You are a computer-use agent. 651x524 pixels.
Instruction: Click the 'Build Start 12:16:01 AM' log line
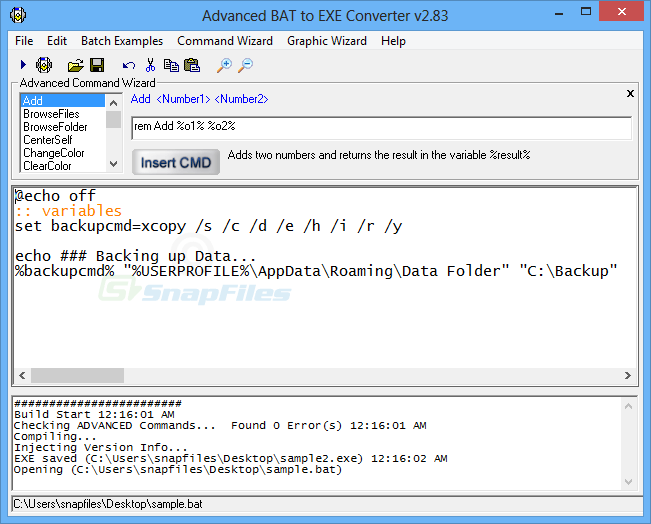94,414
